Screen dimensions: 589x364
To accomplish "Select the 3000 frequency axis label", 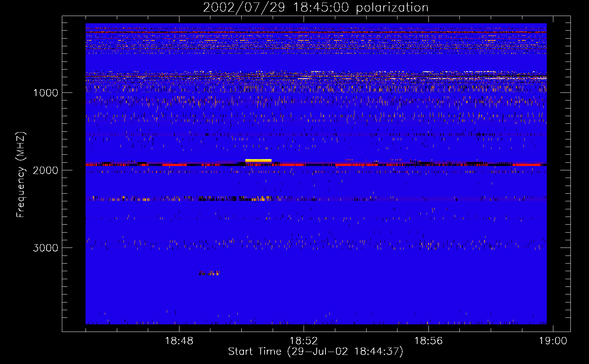I will 46,248.
